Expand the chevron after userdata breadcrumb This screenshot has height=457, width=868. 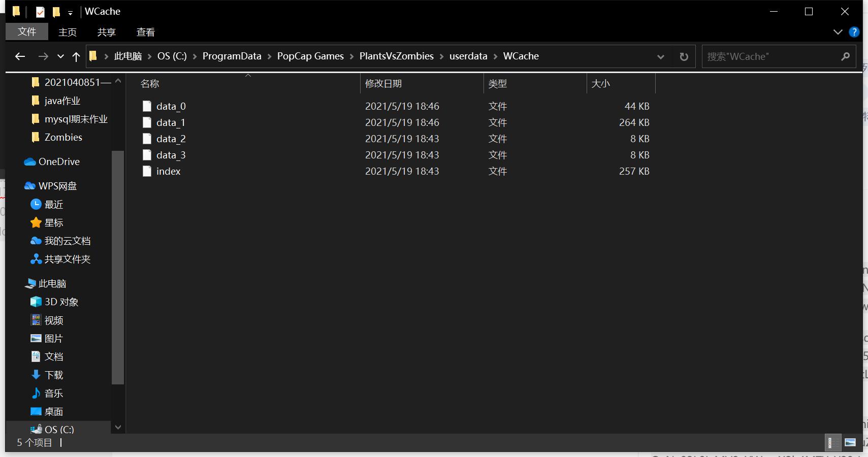pyautogui.click(x=495, y=56)
